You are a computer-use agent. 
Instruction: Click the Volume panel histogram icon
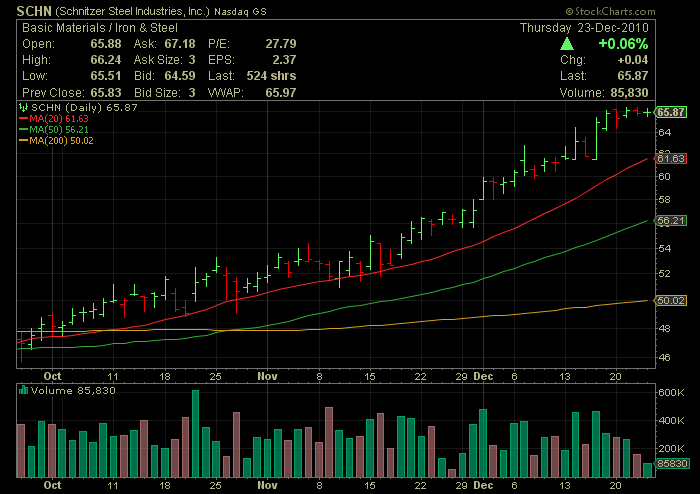(23, 390)
